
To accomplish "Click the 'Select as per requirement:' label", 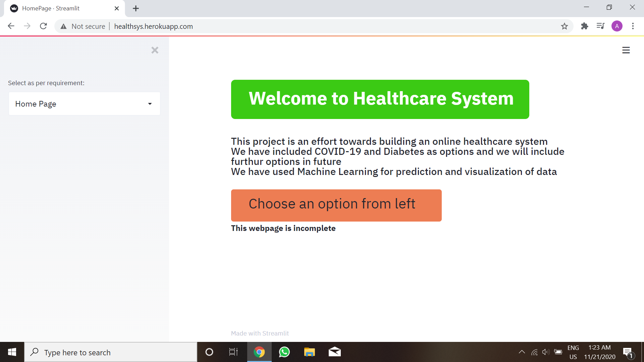I will [46, 83].
